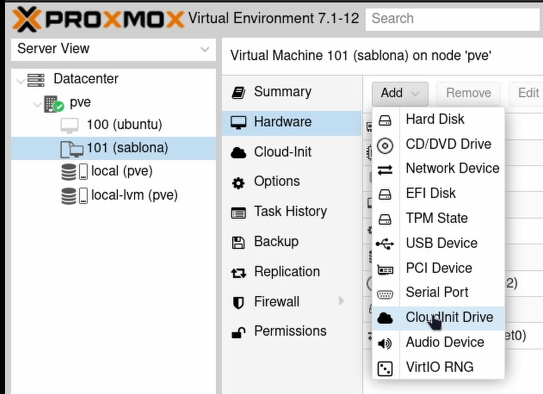Click the Datacenter server icon

[x=36, y=80]
